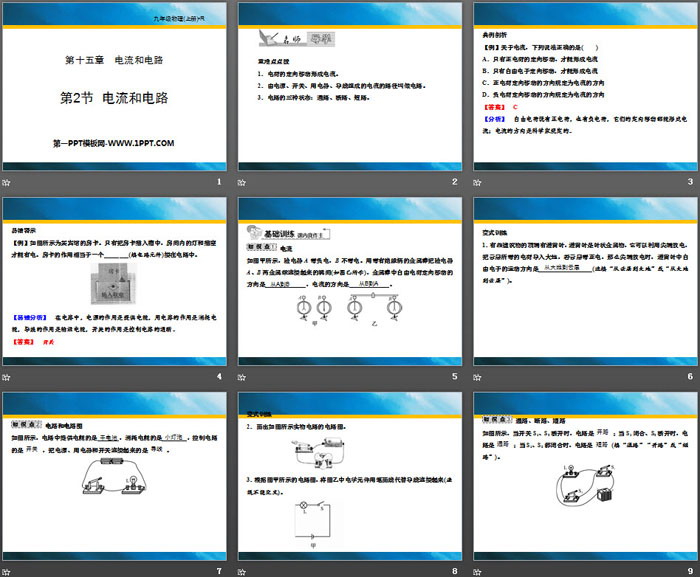Click animation star icon under slide 7
Screen dimensions: 700x577
6,572
